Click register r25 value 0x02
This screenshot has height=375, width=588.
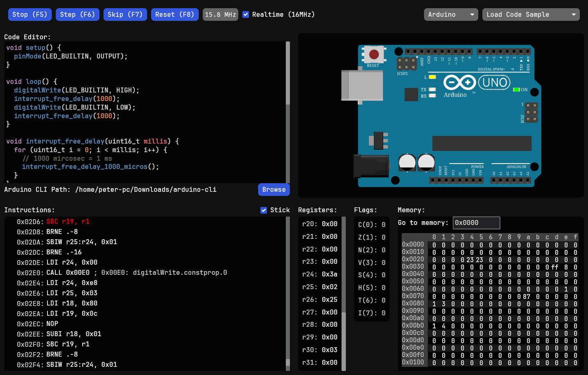point(330,287)
